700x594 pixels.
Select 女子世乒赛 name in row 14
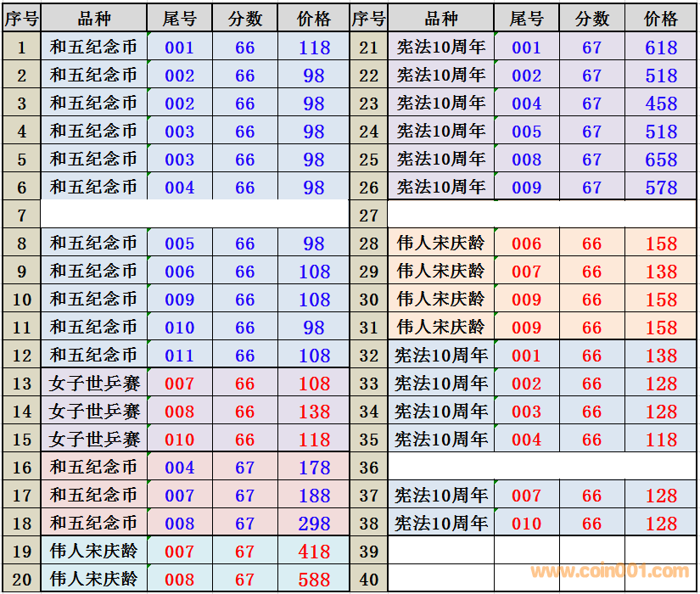coord(93,412)
